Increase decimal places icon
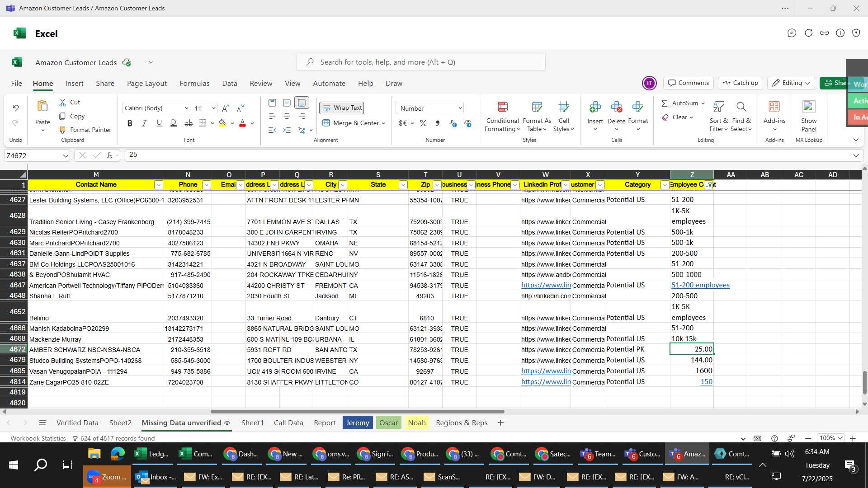This screenshot has height=488, width=868. [453, 123]
